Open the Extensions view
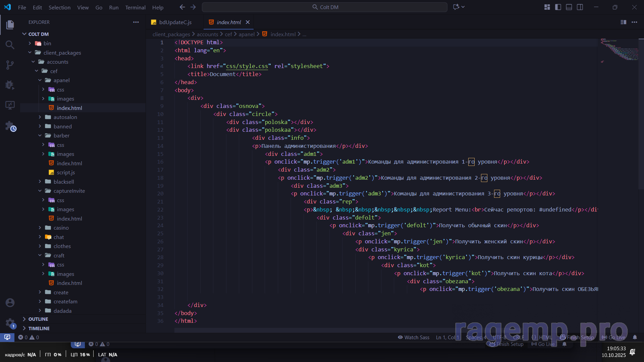 [x=10, y=126]
